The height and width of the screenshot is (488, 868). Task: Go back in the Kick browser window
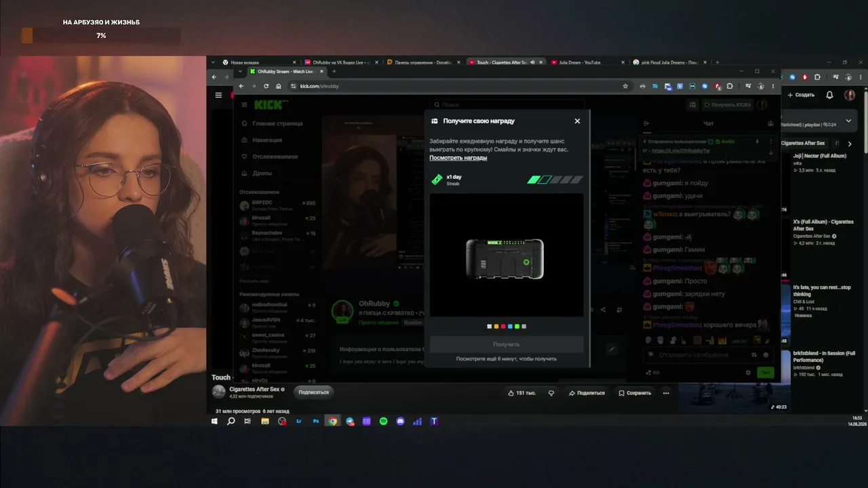pyautogui.click(x=241, y=86)
